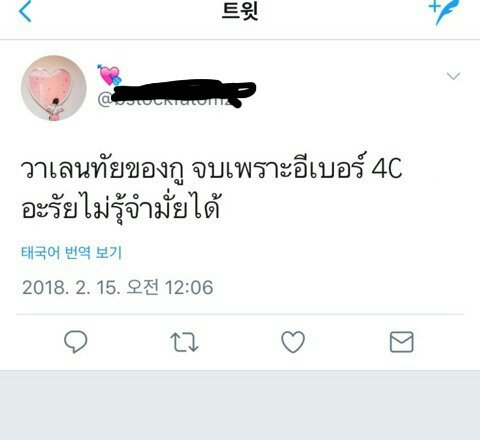Viewport: 480px width, 440px height.
Task: Click the plus sign beside the feather
Action: (x=434, y=6)
